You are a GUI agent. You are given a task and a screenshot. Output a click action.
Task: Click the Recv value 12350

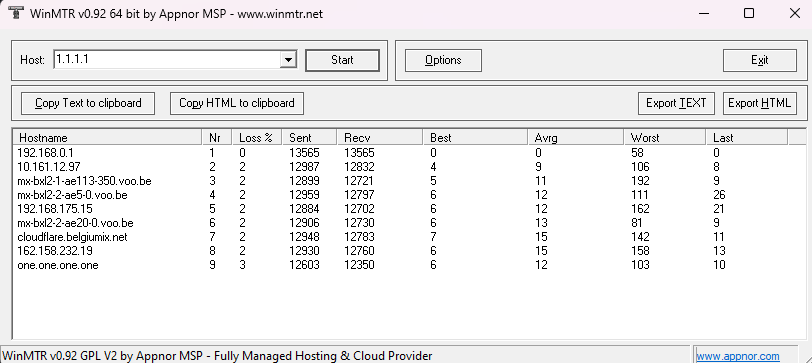[x=359, y=265]
